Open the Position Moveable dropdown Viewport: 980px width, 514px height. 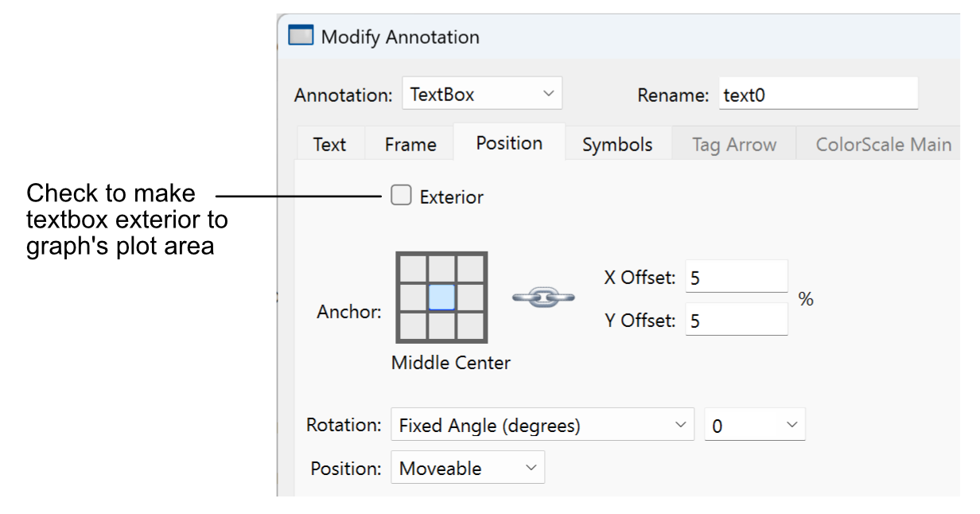pos(467,468)
